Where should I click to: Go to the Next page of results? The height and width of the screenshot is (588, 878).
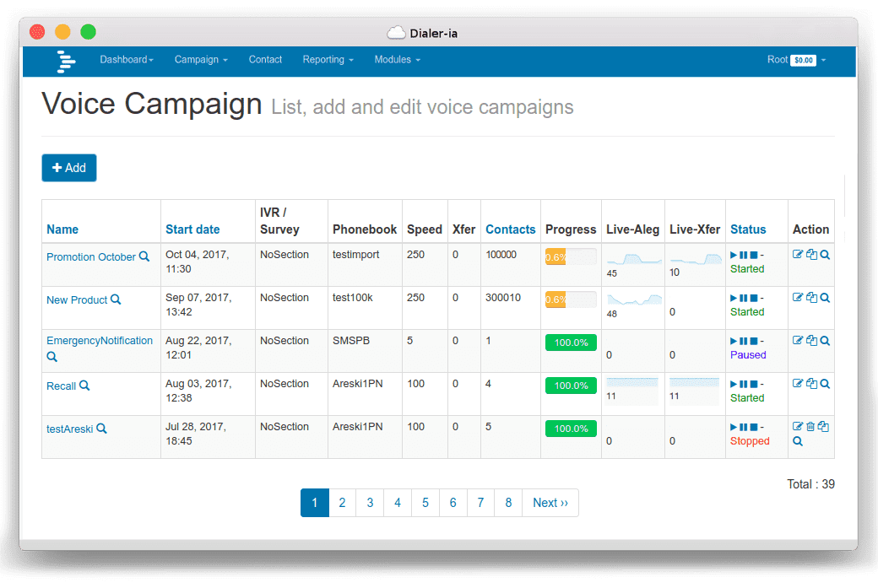pyautogui.click(x=550, y=503)
